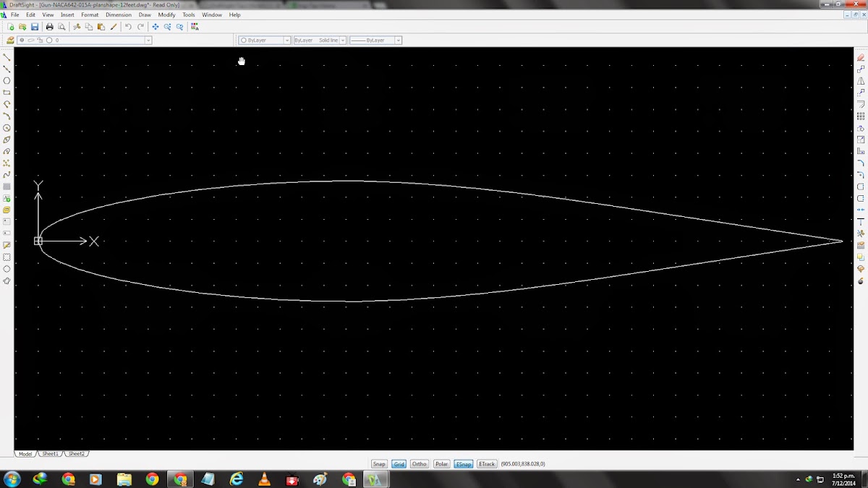Open the Insert menu
868x488 pixels.
(x=67, y=14)
